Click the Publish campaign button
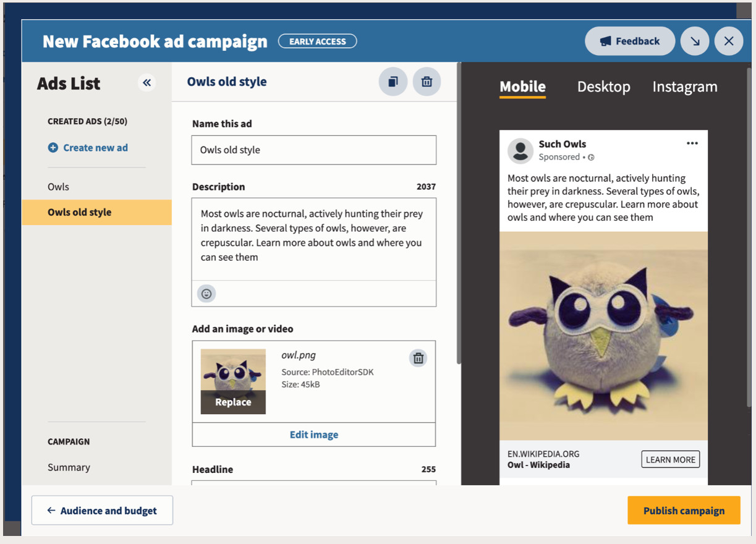This screenshot has height=544, width=756. [x=684, y=511]
